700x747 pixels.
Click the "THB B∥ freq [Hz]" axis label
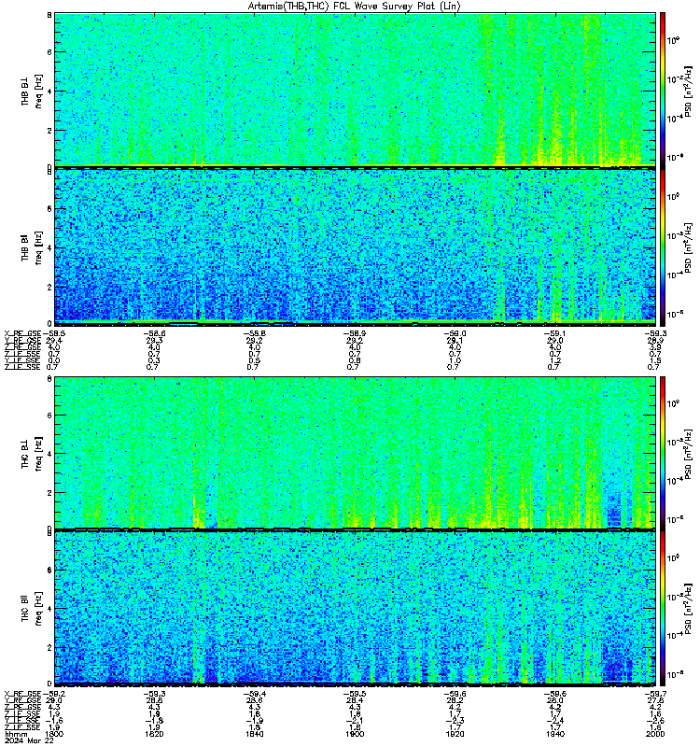tap(32, 247)
